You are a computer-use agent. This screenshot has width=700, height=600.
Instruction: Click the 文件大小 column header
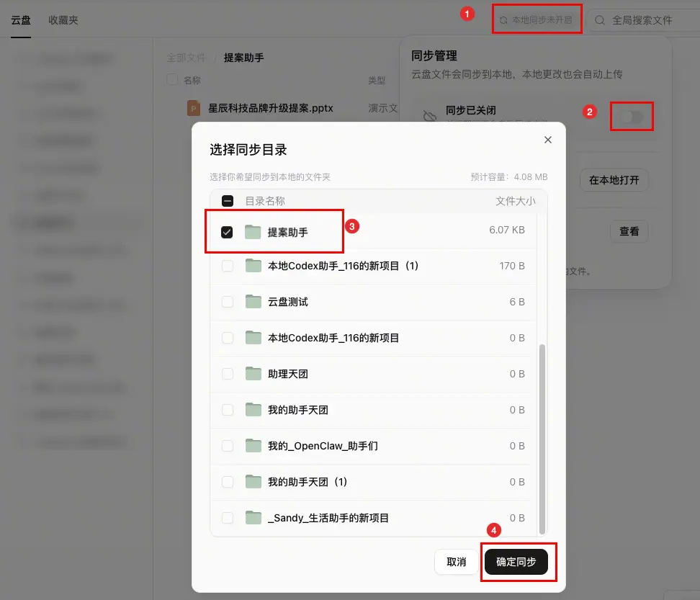[x=515, y=201]
